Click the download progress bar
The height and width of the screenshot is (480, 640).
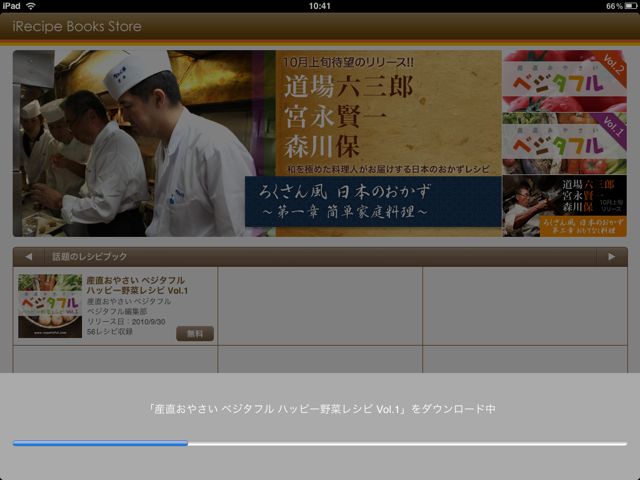point(320,443)
